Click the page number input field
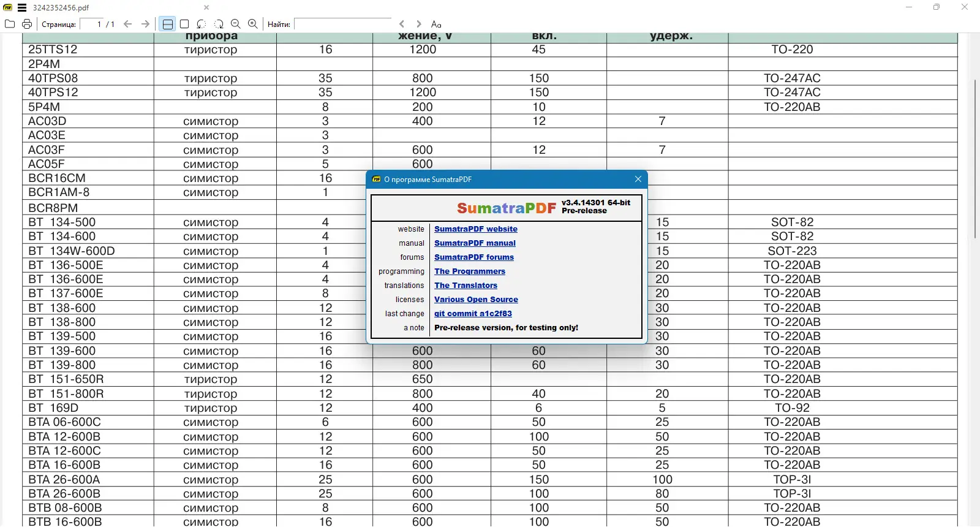Image resolution: width=980 pixels, height=527 pixels. pyautogui.click(x=92, y=24)
